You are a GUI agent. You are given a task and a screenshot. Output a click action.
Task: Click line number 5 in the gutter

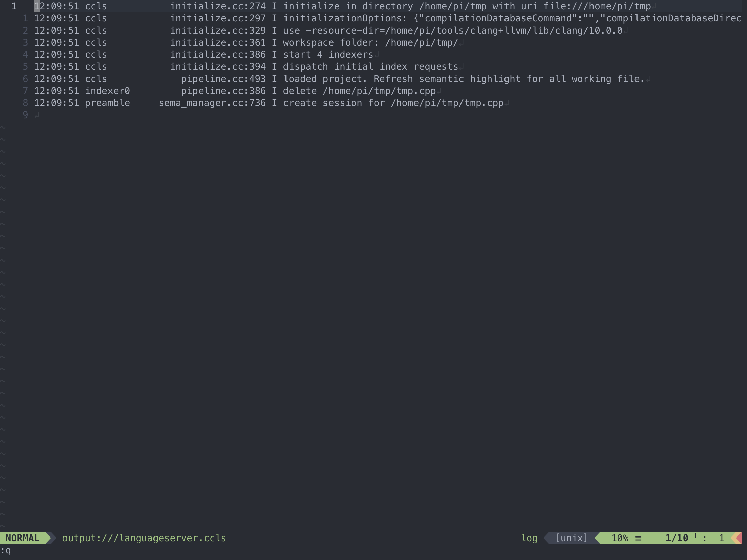(25, 66)
